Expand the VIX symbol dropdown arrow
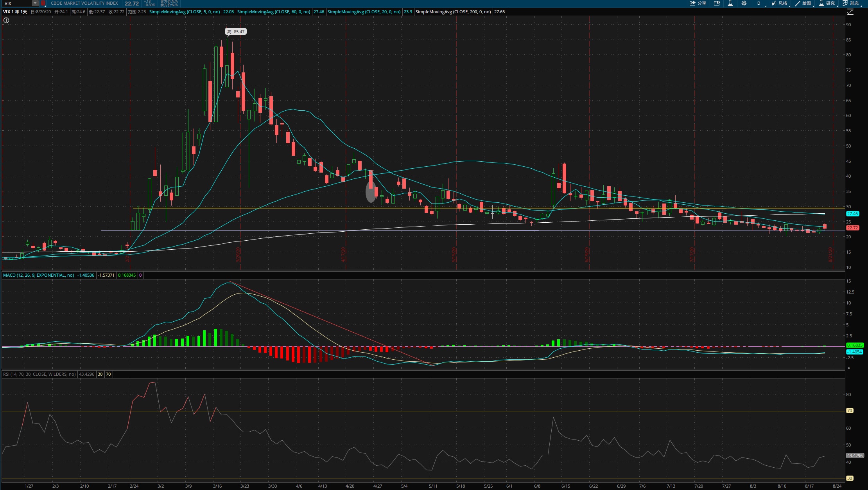Viewport: 868px width, 490px height. (35, 3)
